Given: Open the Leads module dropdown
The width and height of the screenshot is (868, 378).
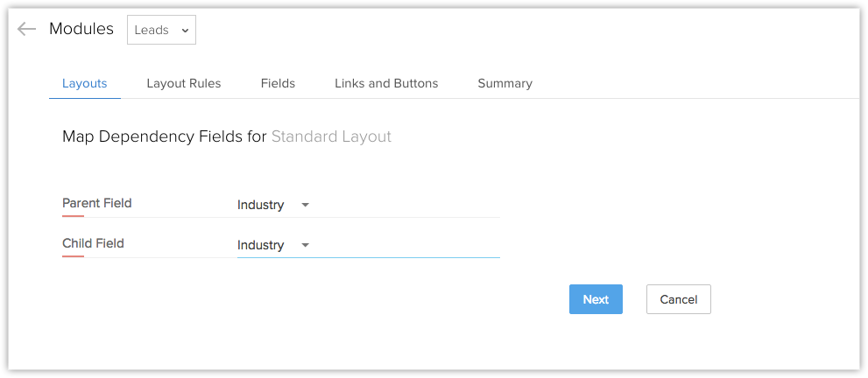Looking at the screenshot, I should [x=161, y=30].
